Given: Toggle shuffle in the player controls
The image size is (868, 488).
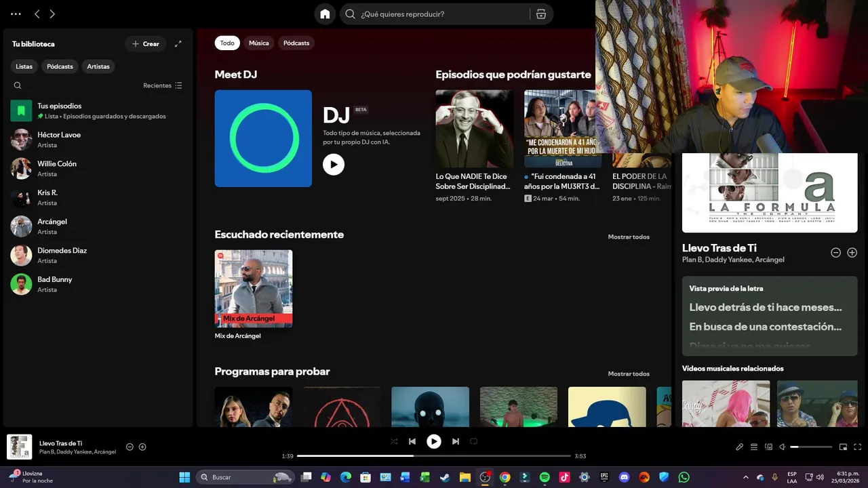Looking at the screenshot, I should tap(394, 441).
